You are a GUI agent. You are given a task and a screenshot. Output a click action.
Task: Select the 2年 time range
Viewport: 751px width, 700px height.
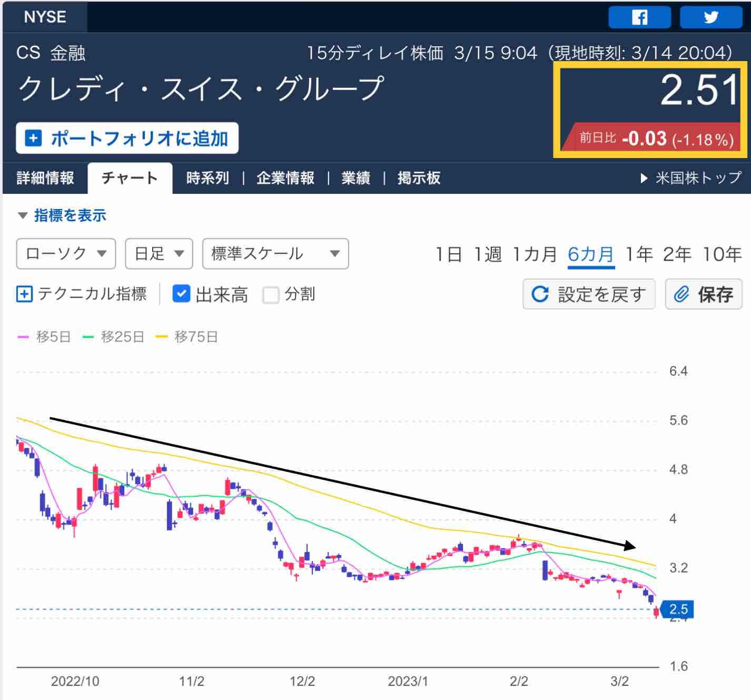[x=677, y=254]
